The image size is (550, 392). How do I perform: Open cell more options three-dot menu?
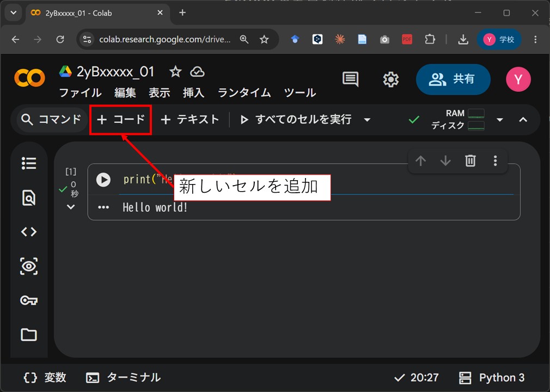click(x=496, y=161)
